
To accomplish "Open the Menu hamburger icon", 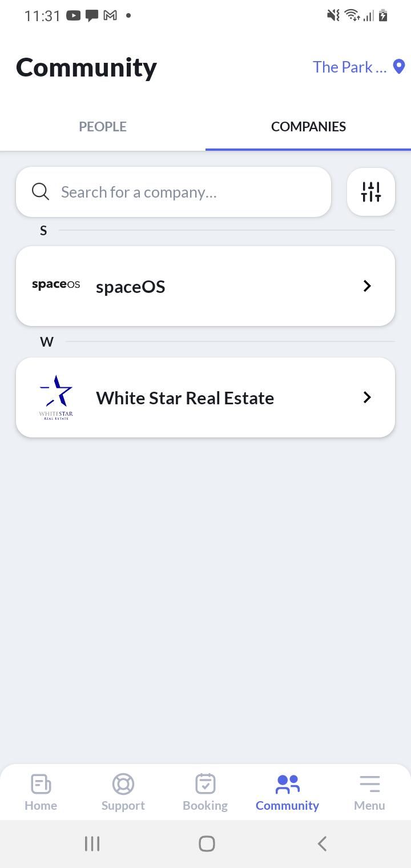I will click(x=369, y=784).
